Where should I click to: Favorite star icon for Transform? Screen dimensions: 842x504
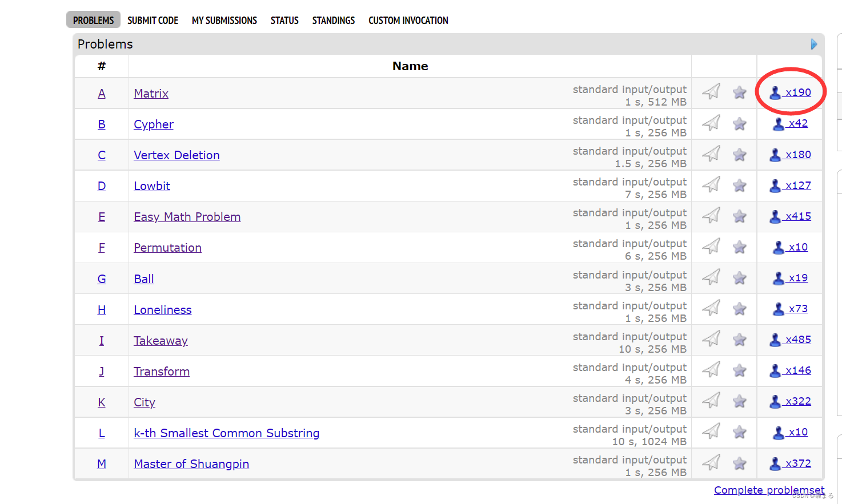(740, 370)
